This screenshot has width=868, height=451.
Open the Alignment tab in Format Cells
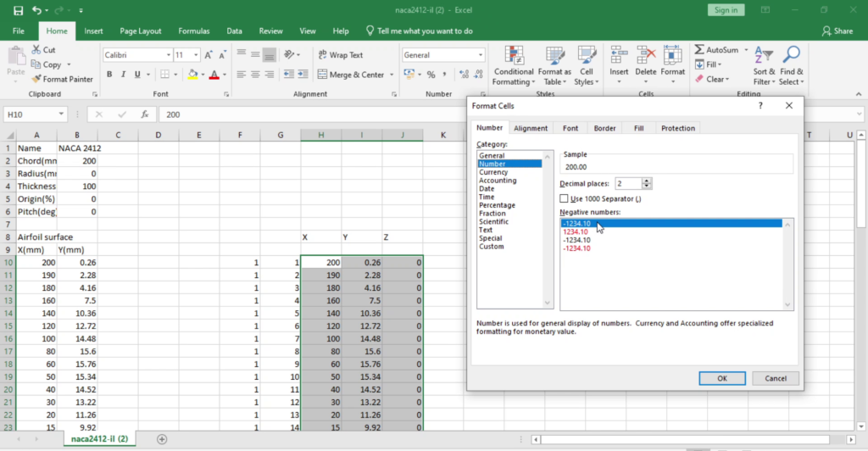531,128
